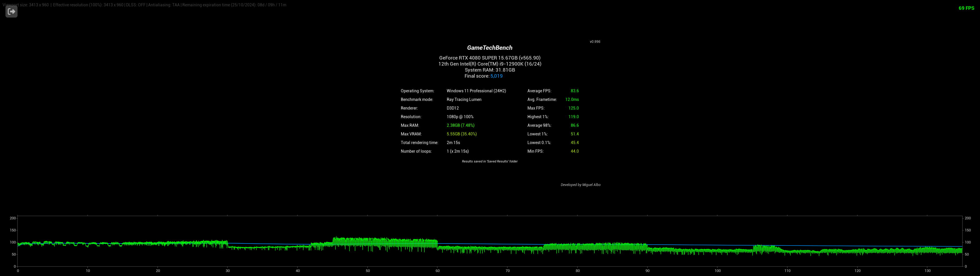Click the D3D12 renderer value
Screen dimensions: 980x276
point(452,108)
